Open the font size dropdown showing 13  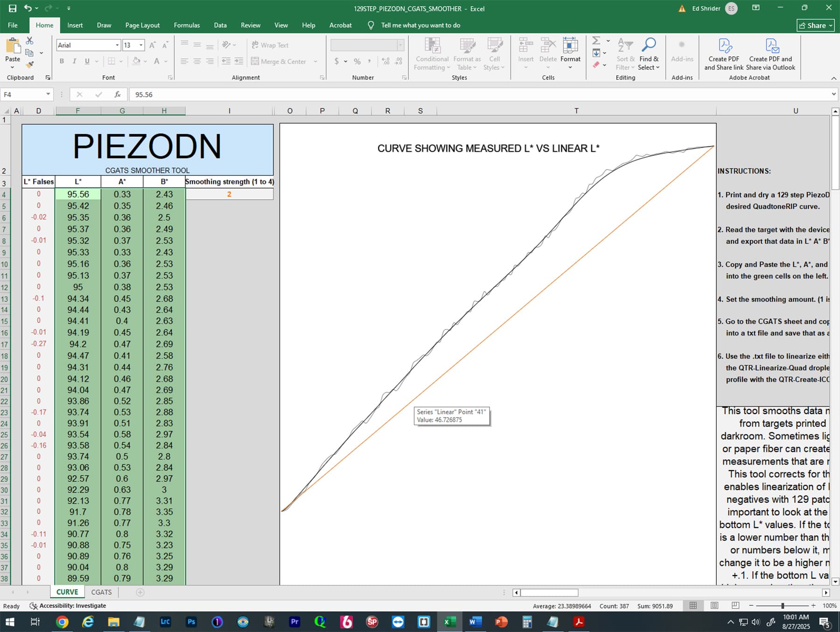click(141, 45)
